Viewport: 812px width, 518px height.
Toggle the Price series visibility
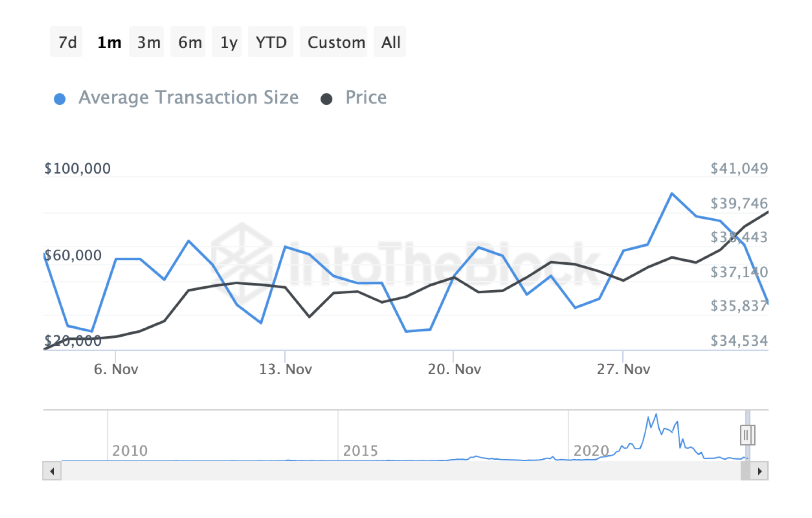click(366, 97)
